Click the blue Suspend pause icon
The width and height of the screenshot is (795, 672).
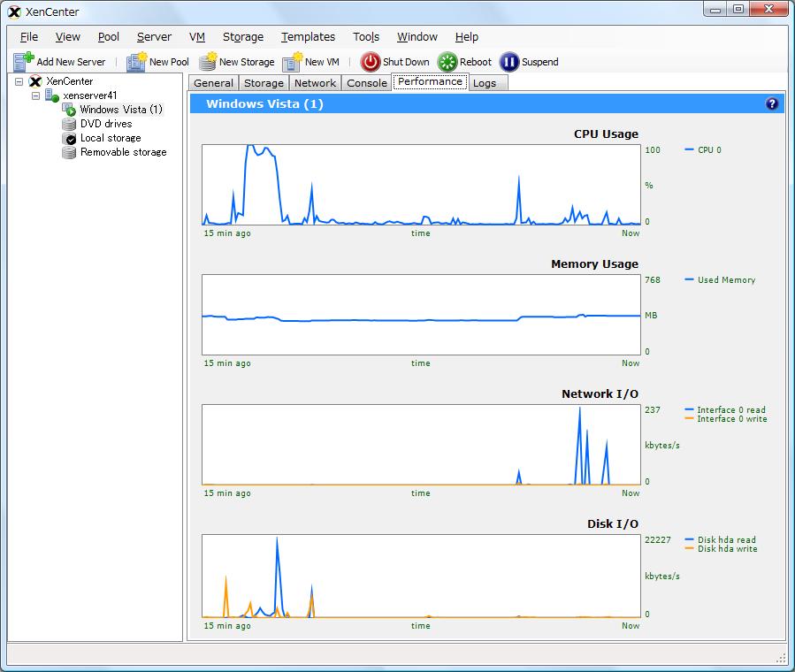509,62
